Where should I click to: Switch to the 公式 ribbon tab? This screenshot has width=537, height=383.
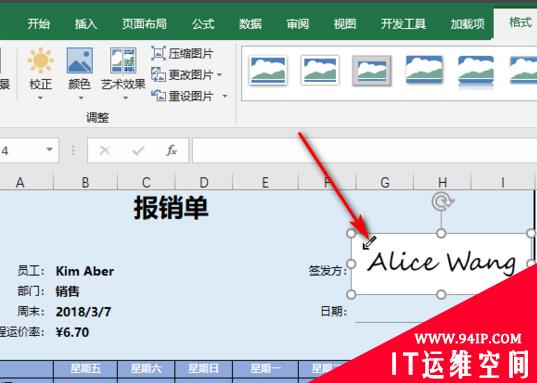coord(203,24)
